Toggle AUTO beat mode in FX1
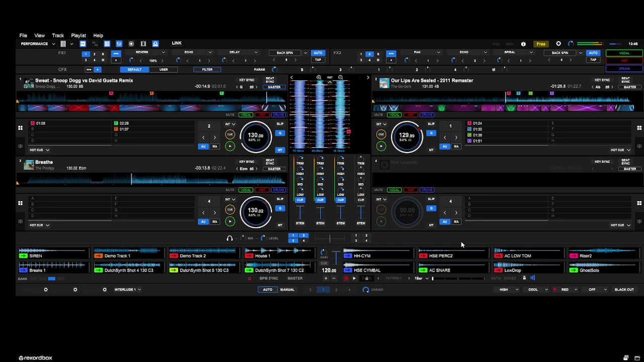 (x=318, y=53)
